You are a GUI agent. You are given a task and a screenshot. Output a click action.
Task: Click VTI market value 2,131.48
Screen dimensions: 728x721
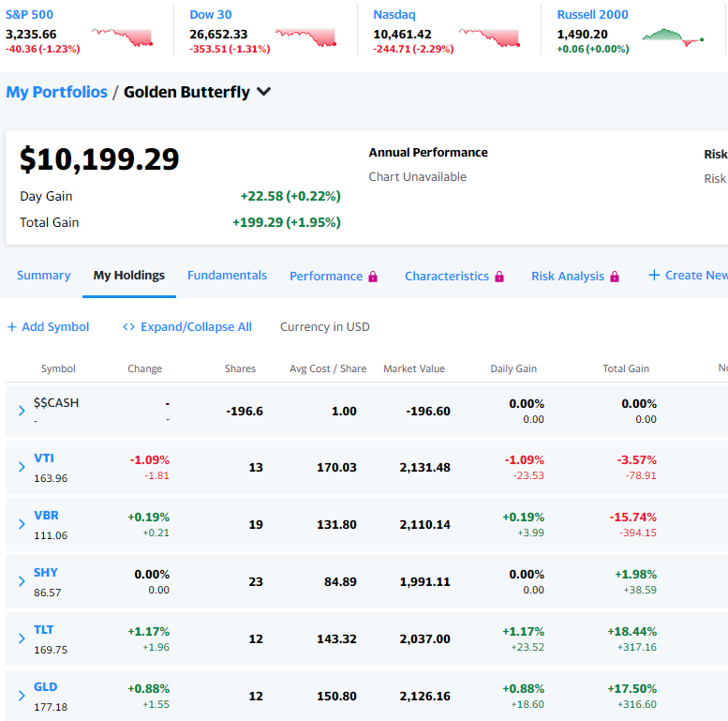pyautogui.click(x=424, y=467)
